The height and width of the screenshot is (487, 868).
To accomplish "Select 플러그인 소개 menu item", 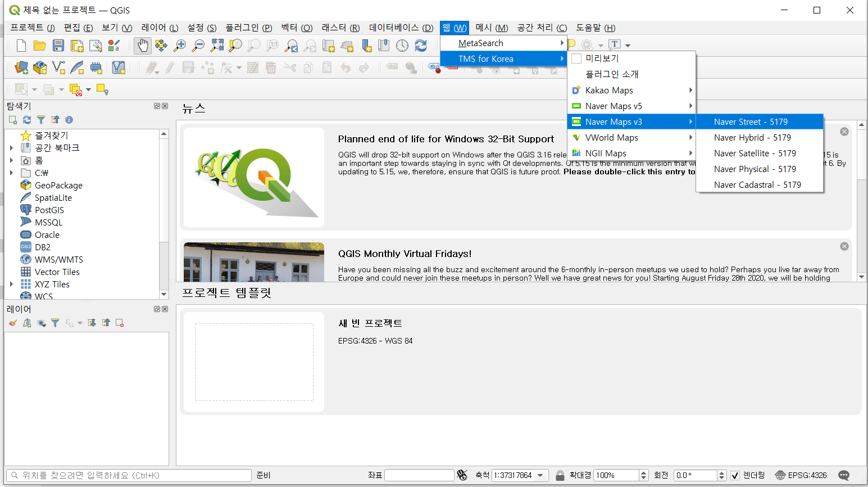I will [631, 74].
